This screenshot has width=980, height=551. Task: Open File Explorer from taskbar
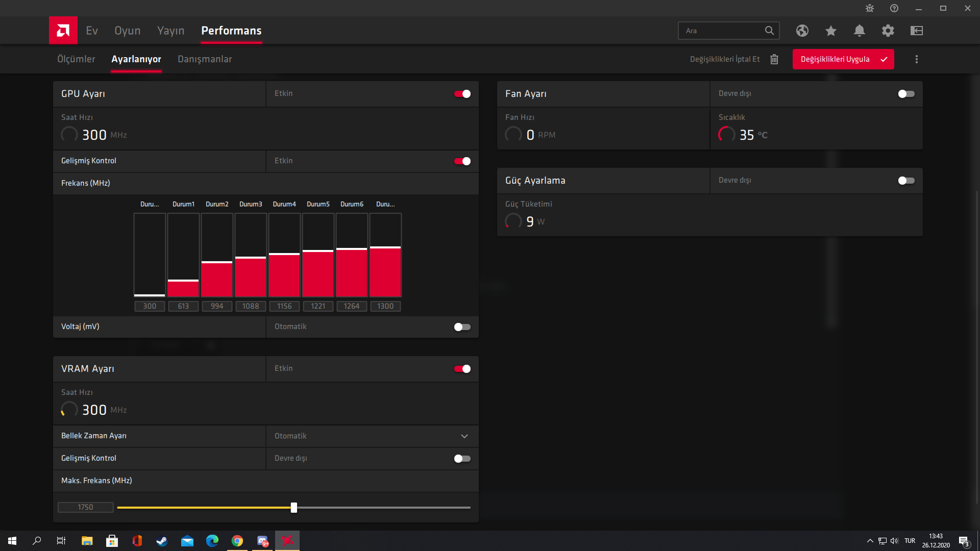(x=87, y=541)
